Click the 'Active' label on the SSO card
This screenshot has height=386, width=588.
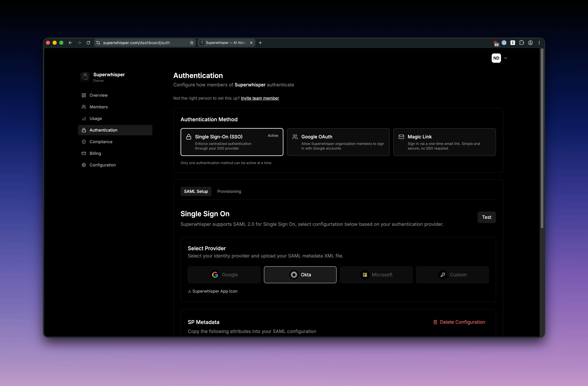click(273, 136)
